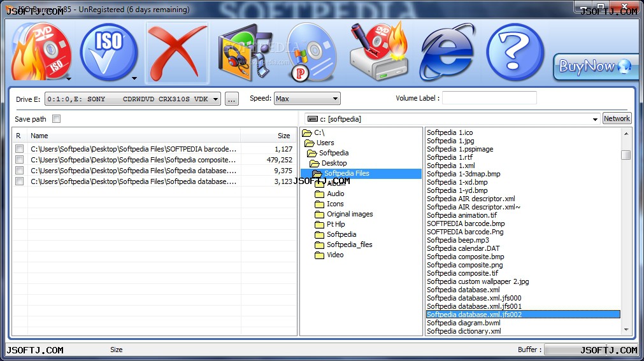644x361 pixels.
Task: Check the box for SOFTPEDIA barcode row
Action: click(19, 149)
